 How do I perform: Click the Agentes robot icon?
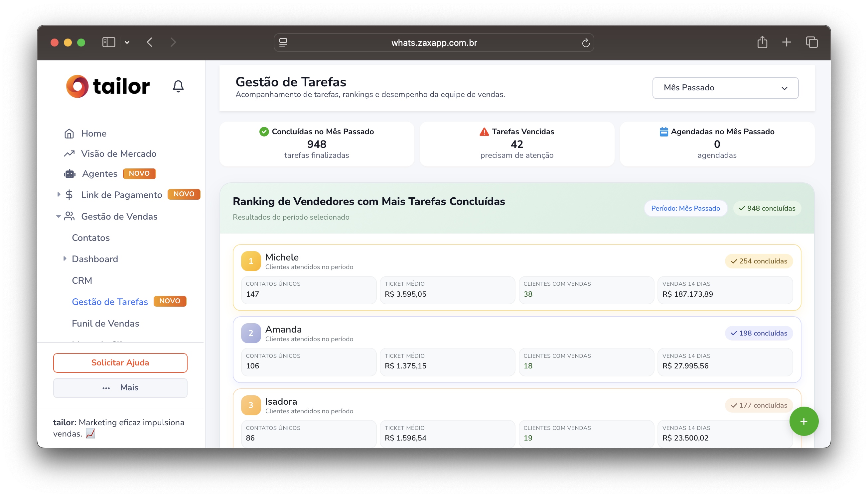click(70, 173)
